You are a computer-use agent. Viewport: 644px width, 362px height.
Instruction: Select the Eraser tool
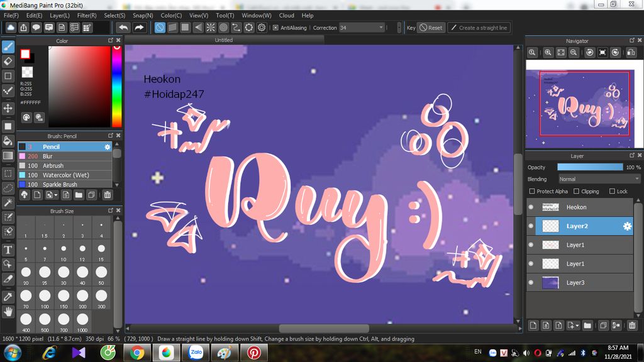(8, 61)
